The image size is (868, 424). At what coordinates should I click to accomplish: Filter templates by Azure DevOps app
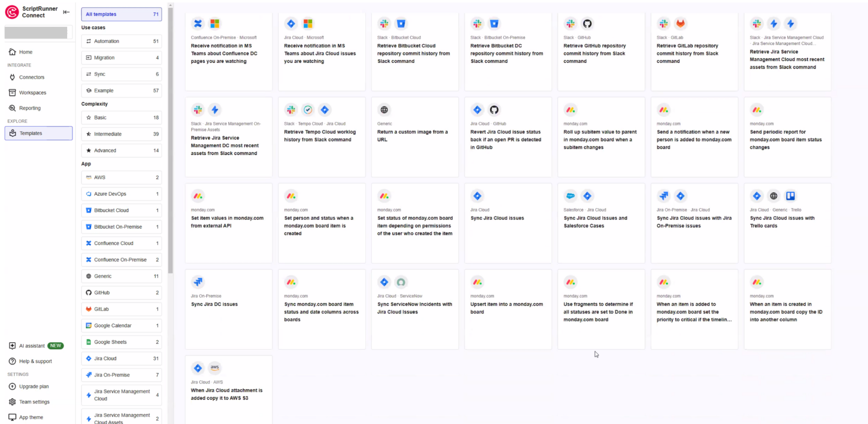point(121,194)
